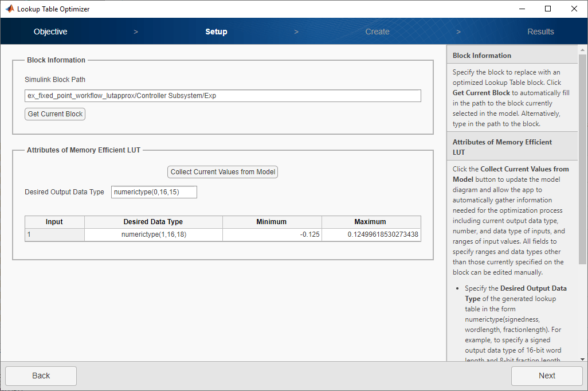Image resolution: width=588 pixels, height=391 pixels.
Task: Select input row 1 cell
Action: [x=54, y=234]
